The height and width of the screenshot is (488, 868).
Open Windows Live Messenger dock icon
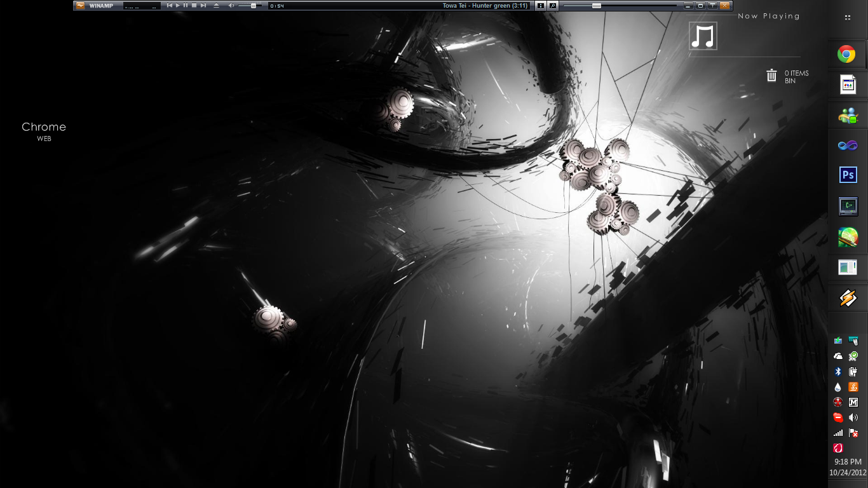point(848,115)
